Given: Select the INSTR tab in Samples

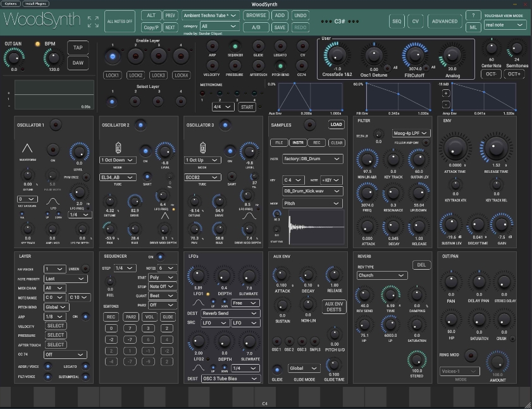Looking at the screenshot, I should (x=298, y=142).
